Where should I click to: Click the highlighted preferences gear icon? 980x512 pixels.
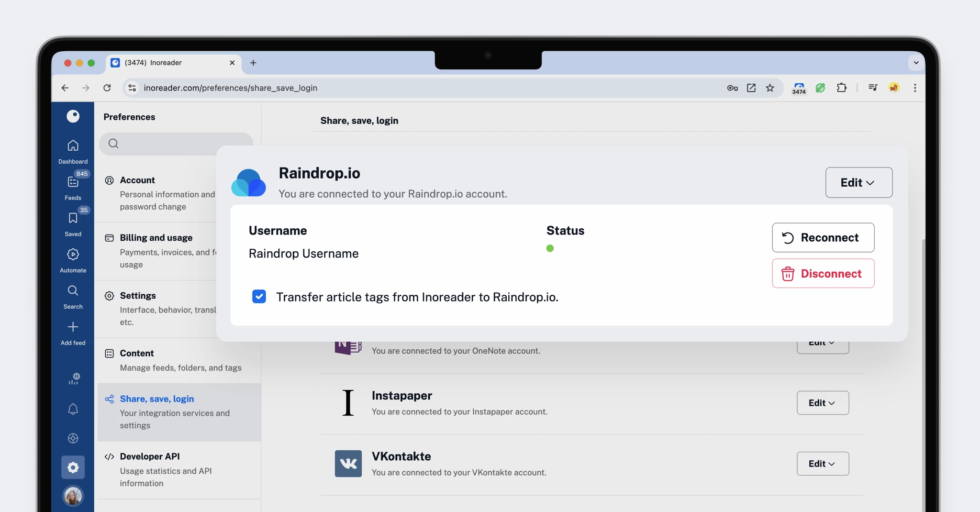coord(73,467)
